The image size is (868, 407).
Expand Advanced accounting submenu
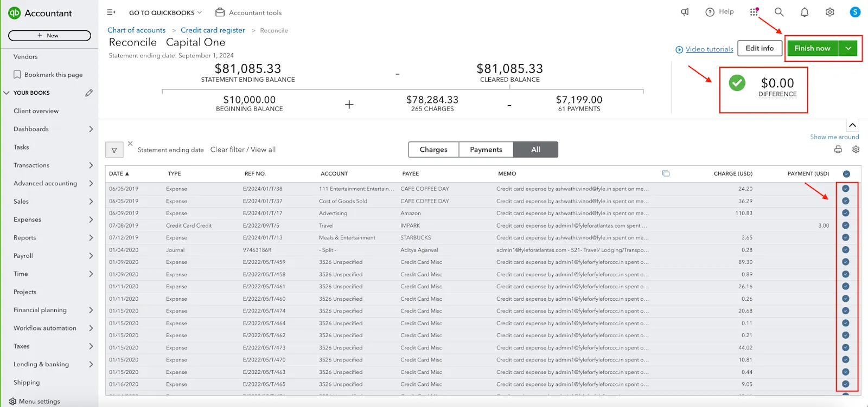click(x=91, y=183)
